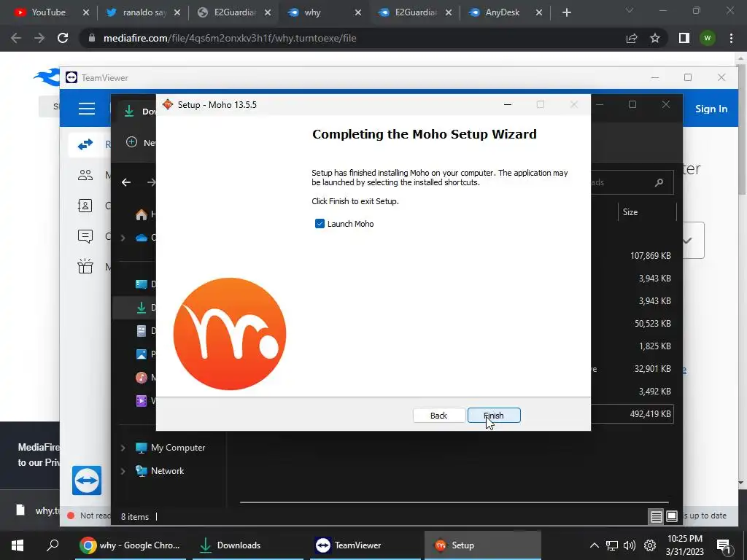Open Windows Start menu

pos(18,545)
